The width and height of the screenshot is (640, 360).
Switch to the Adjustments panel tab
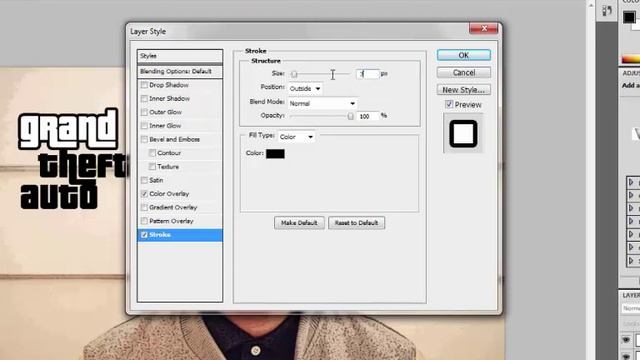point(631,73)
